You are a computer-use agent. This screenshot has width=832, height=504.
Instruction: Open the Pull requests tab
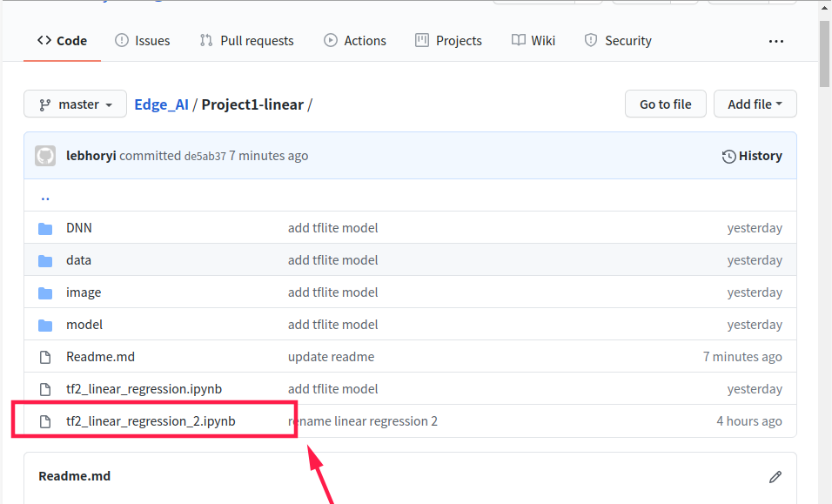246,41
